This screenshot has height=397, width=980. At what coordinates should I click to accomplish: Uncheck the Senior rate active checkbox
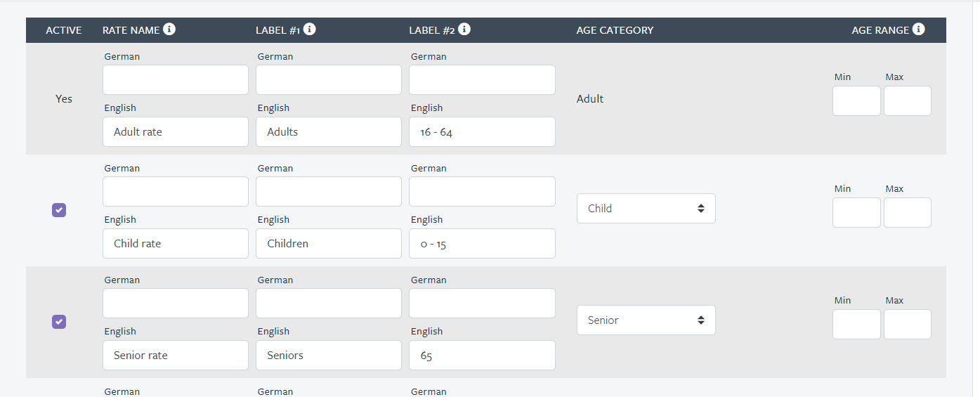pos(59,322)
